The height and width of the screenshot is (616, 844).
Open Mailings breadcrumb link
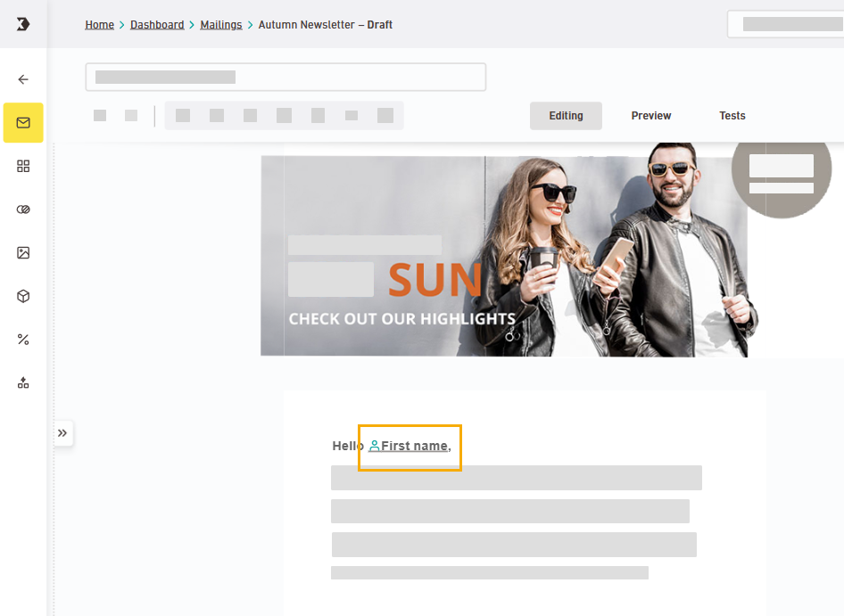point(221,25)
